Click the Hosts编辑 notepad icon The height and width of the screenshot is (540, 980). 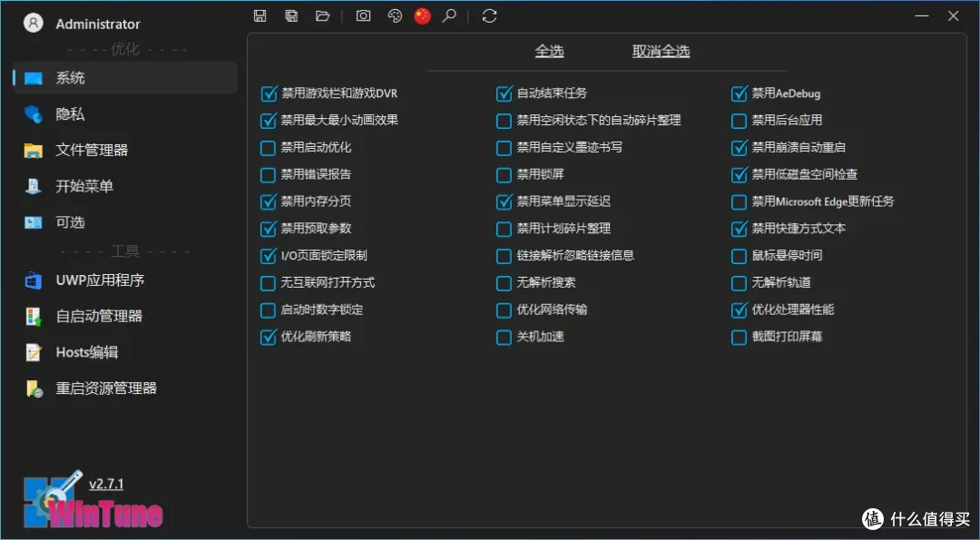34,352
